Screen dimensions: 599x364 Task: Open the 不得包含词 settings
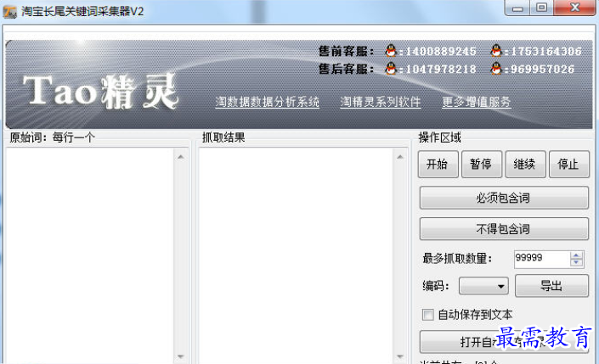coord(504,229)
